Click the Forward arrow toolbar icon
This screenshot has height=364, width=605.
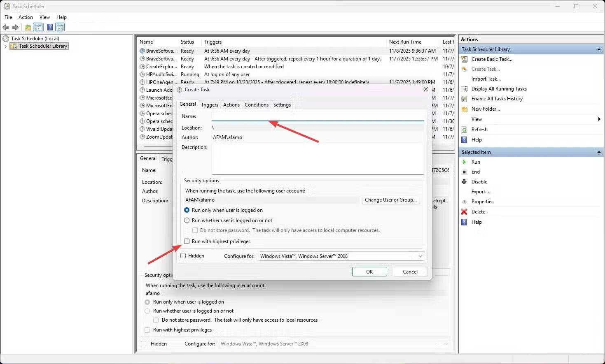click(15, 27)
